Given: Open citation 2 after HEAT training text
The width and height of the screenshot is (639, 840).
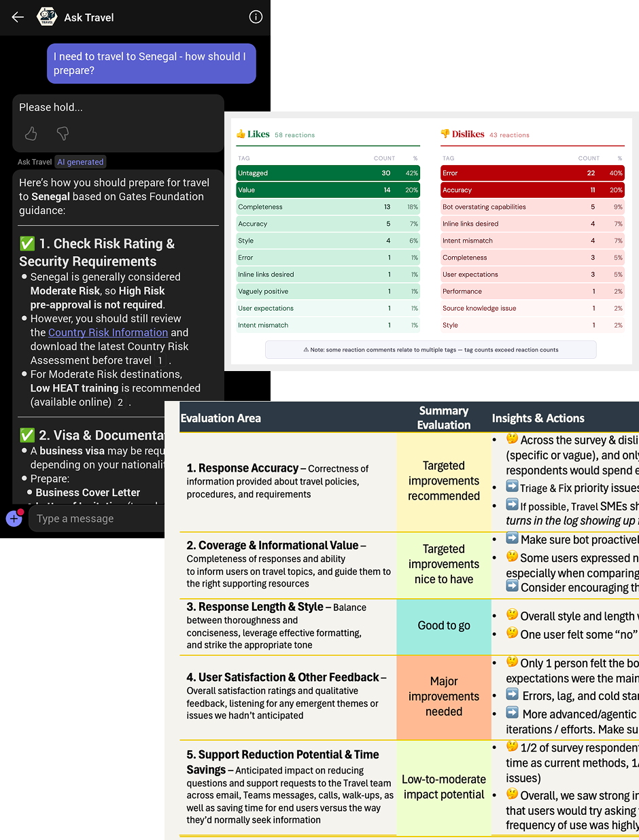Looking at the screenshot, I should 120,402.
